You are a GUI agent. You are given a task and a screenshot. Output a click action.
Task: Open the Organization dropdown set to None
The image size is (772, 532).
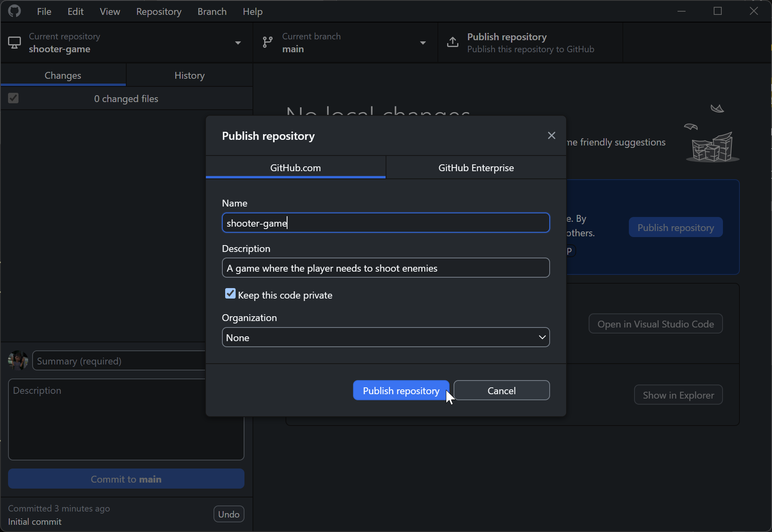coord(386,338)
